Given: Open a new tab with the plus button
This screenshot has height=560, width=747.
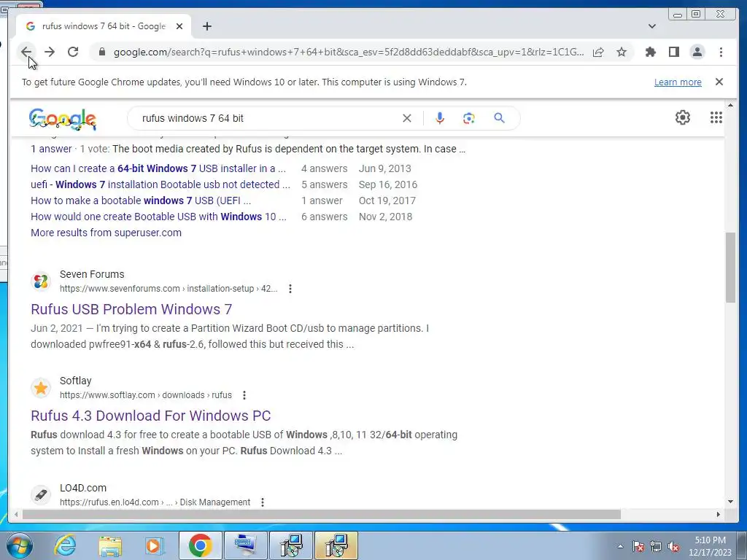Looking at the screenshot, I should [x=206, y=26].
